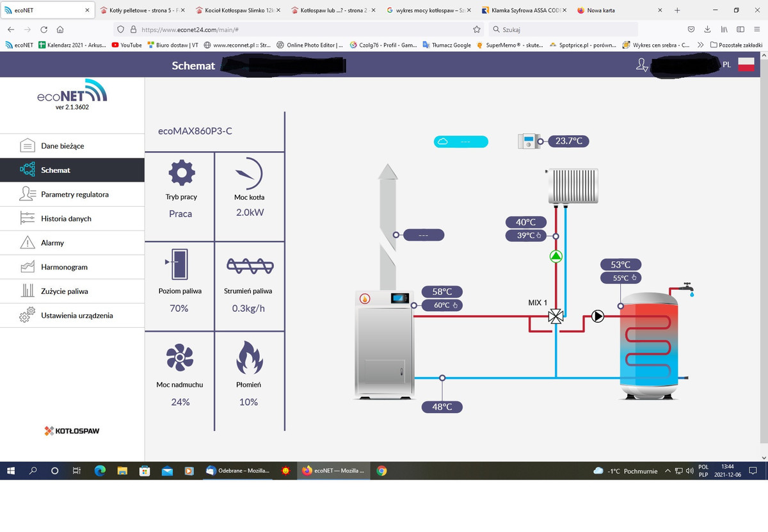Open the user account dropdown
This screenshot has height=532, width=768.
(x=642, y=65)
